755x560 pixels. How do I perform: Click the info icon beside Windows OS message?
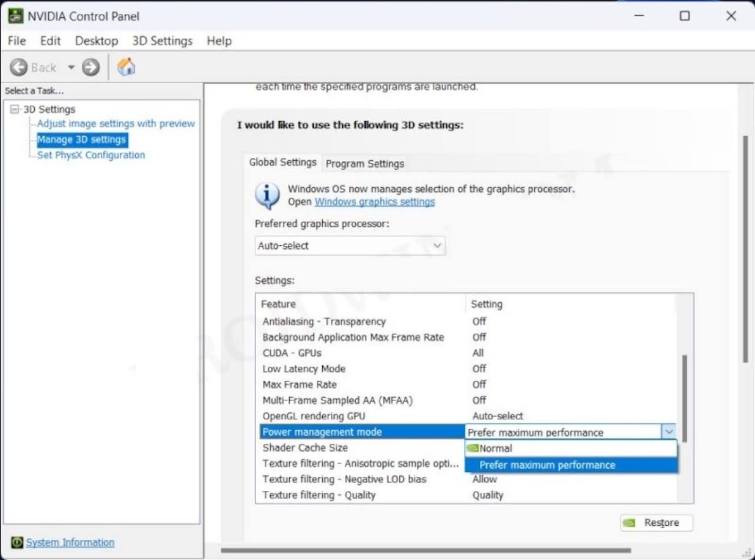[267, 195]
